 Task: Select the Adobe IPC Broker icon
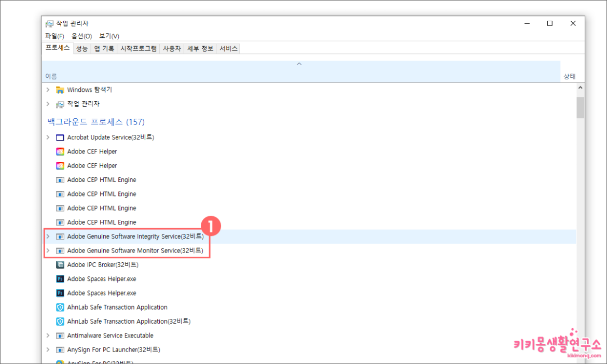pos(60,265)
